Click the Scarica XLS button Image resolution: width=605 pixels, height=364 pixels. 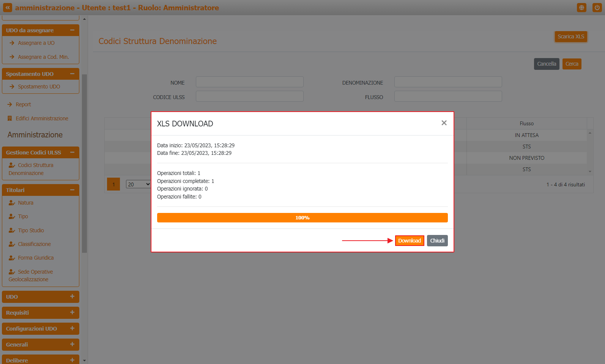571,36
